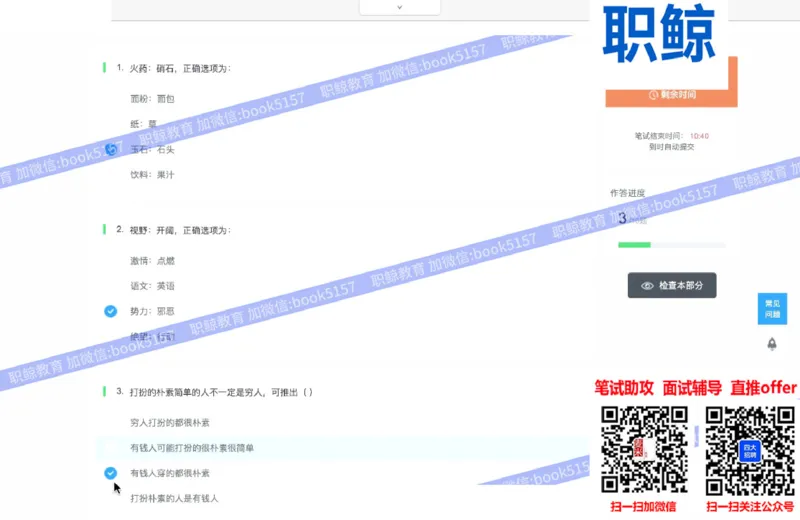Select option 面粉:面包 for question 1
This screenshot has width=800, height=520.
[x=152, y=99]
